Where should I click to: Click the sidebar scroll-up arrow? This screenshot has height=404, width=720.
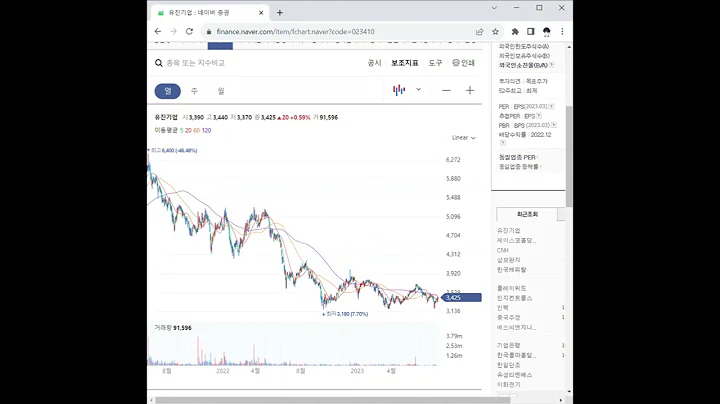tap(569, 47)
